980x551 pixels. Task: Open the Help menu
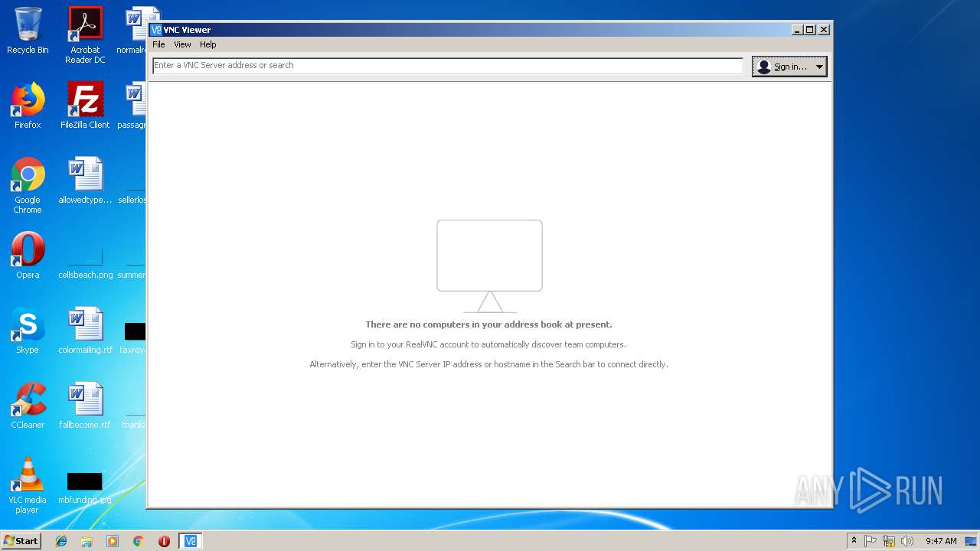pyautogui.click(x=208, y=44)
